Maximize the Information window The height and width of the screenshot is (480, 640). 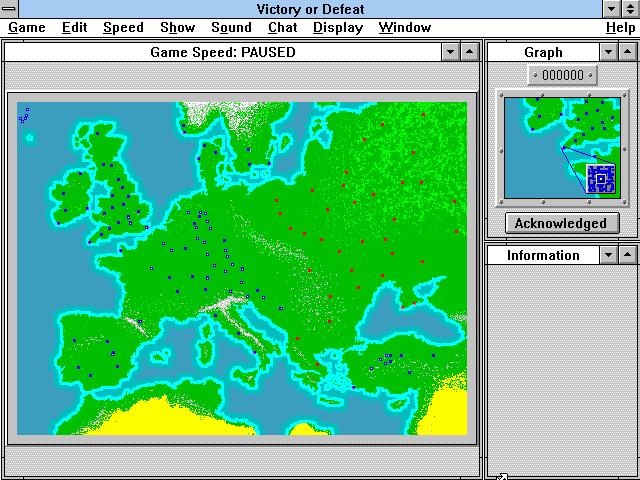pos(627,255)
